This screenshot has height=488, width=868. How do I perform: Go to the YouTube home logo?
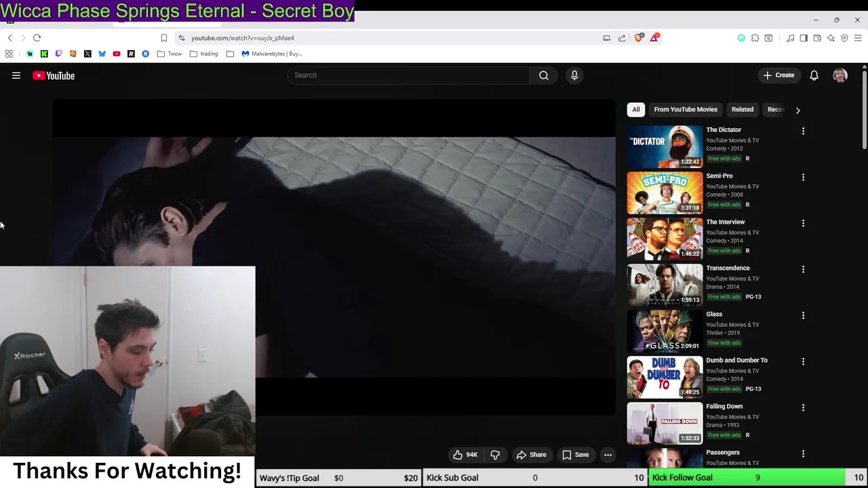pos(54,76)
